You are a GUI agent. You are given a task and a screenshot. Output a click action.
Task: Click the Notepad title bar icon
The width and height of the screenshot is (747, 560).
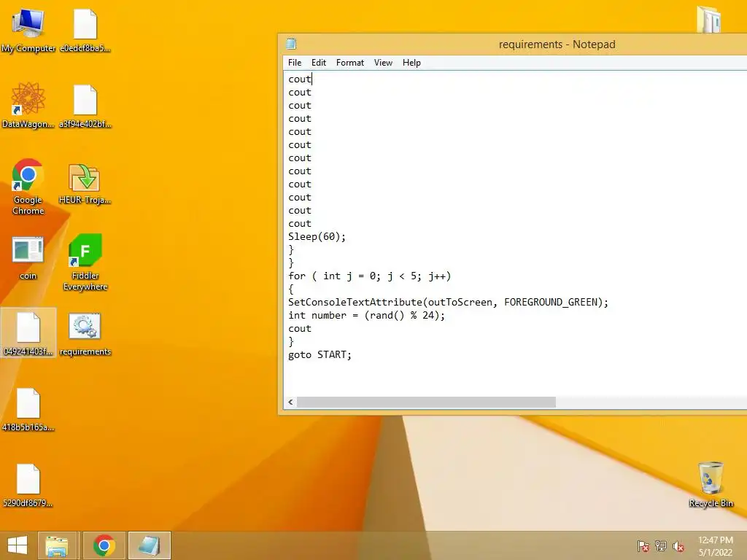(291, 44)
